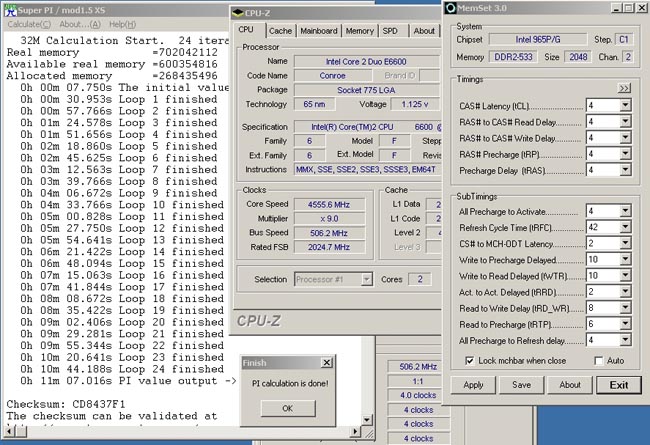
Task: Click the CPU-Z title bar icon
Action: point(238,13)
